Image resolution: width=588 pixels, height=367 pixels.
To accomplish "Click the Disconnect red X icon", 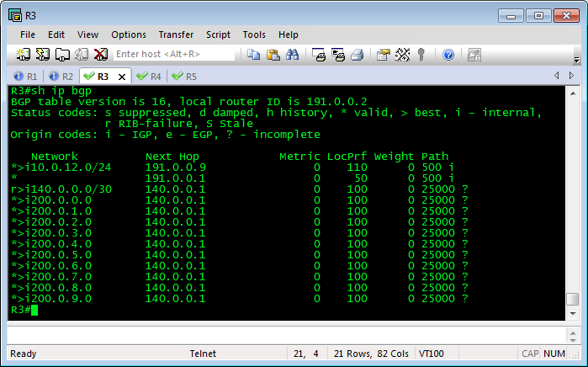I will [x=100, y=55].
